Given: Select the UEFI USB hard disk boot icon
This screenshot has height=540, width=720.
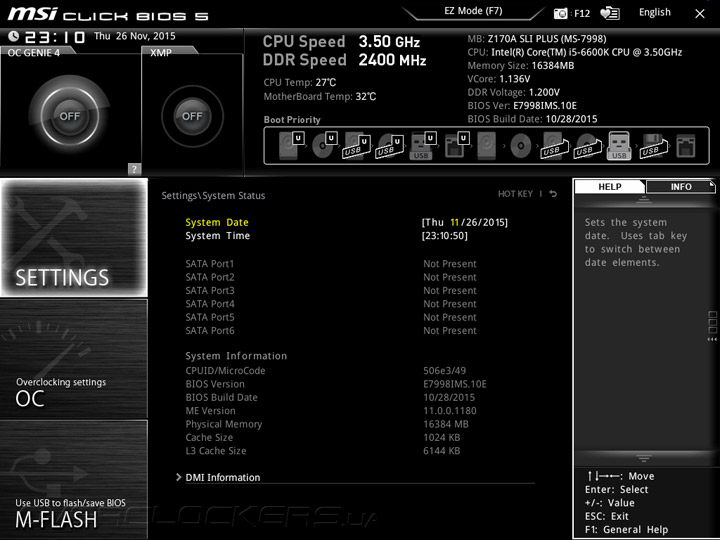Looking at the screenshot, I should (x=357, y=146).
